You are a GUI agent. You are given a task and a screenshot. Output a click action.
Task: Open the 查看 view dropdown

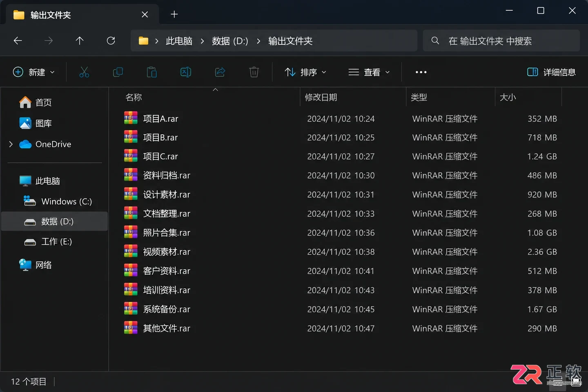369,72
